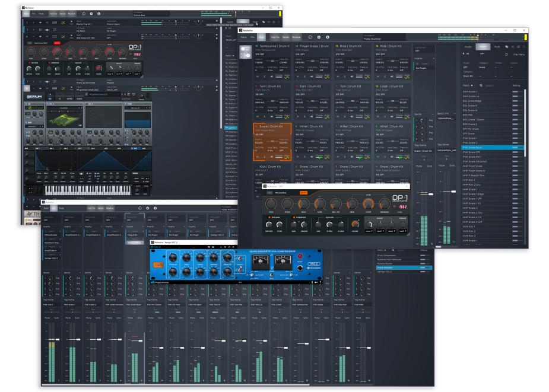Toggle the Tri Rise switch in the orange DP-1 window
549x392 pixels.
pos(269,218)
